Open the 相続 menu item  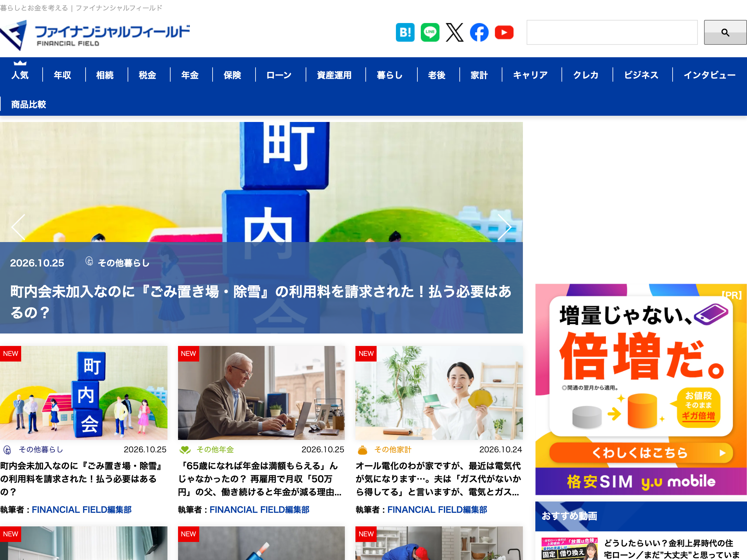105,75
